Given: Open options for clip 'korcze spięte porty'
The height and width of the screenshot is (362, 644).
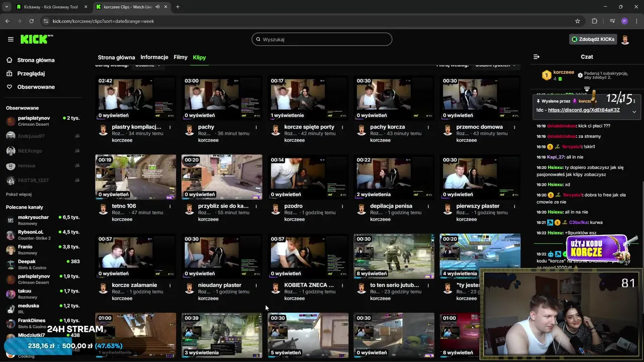Looking at the screenshot, I should point(342,127).
